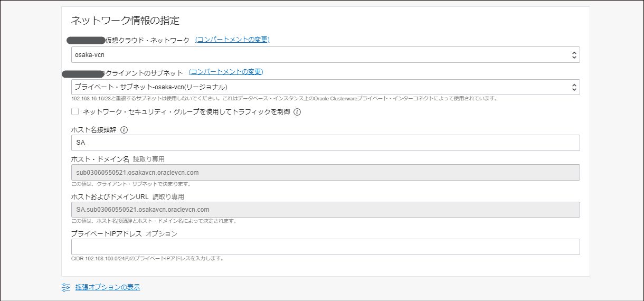644x301 pixels.
Task: Click the ネットワーク情報の指定 heading
Action: pos(125,21)
